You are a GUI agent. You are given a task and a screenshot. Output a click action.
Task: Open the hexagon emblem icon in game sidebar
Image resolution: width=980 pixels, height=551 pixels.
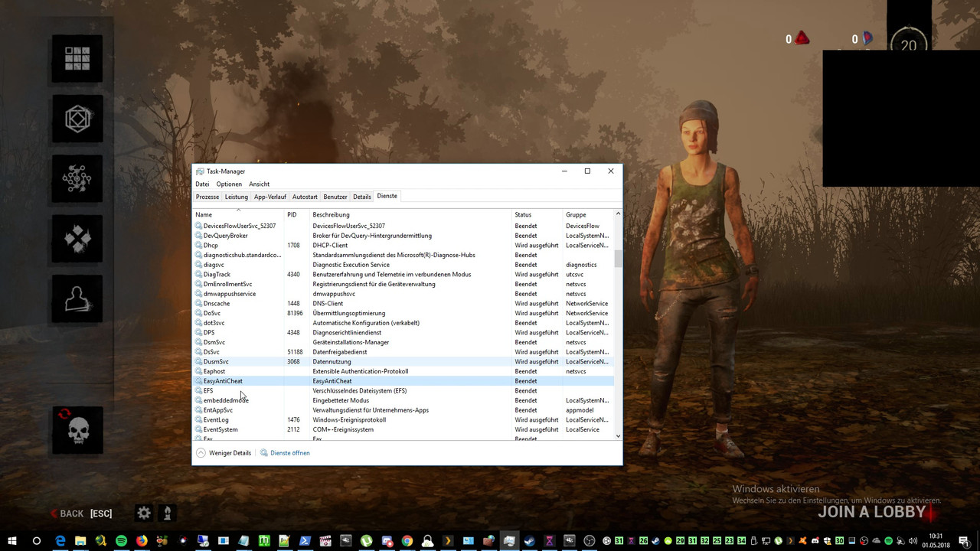(x=77, y=119)
